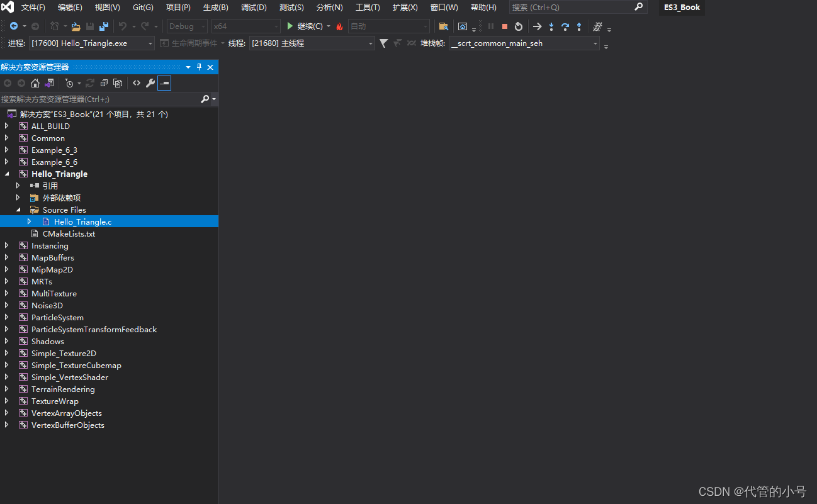Toggle Preview Selected Items in Solution Explorer

tap(164, 82)
